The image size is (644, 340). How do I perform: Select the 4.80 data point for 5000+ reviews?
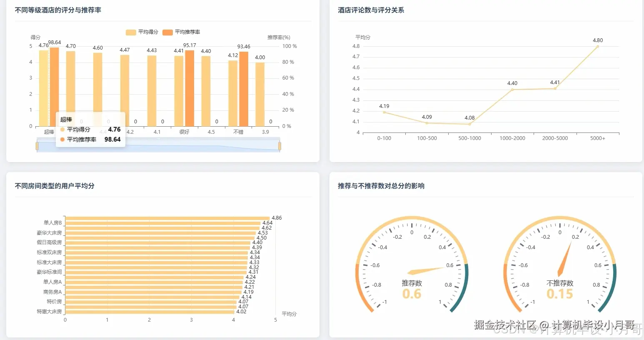pos(597,46)
